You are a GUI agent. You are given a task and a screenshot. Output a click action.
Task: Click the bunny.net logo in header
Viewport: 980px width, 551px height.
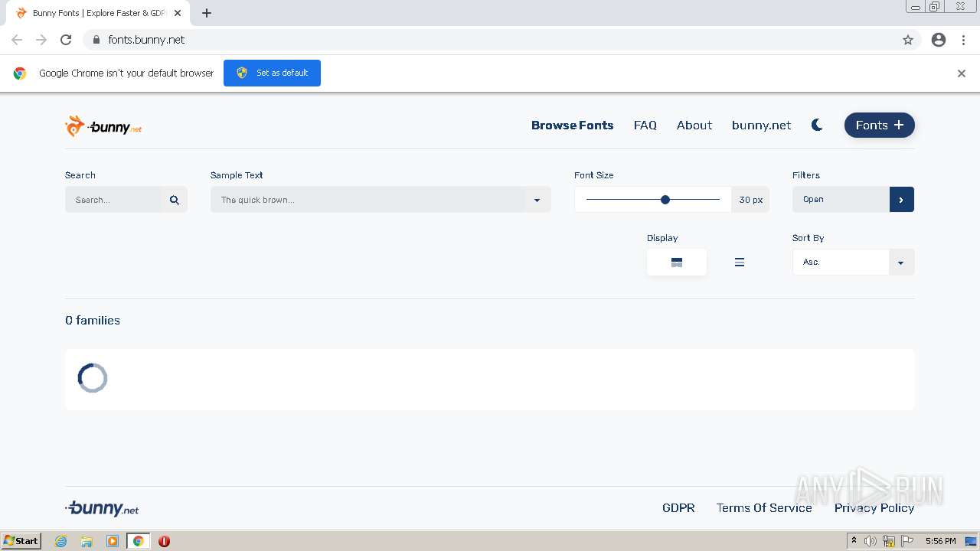[x=103, y=126]
